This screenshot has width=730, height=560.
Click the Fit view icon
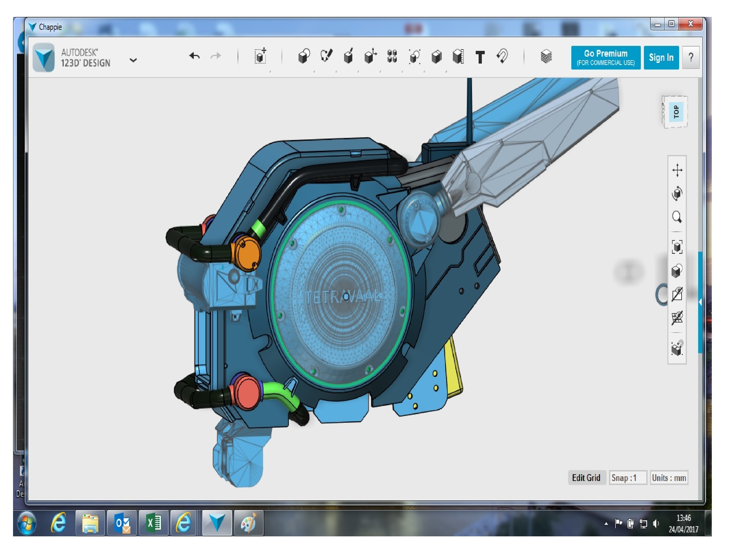pos(677,247)
